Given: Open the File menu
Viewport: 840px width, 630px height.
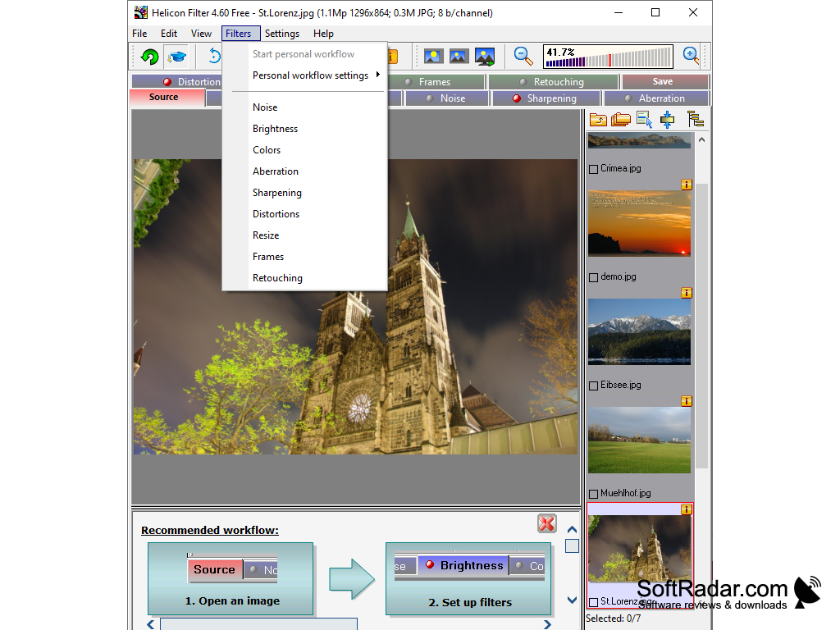Looking at the screenshot, I should 139,33.
